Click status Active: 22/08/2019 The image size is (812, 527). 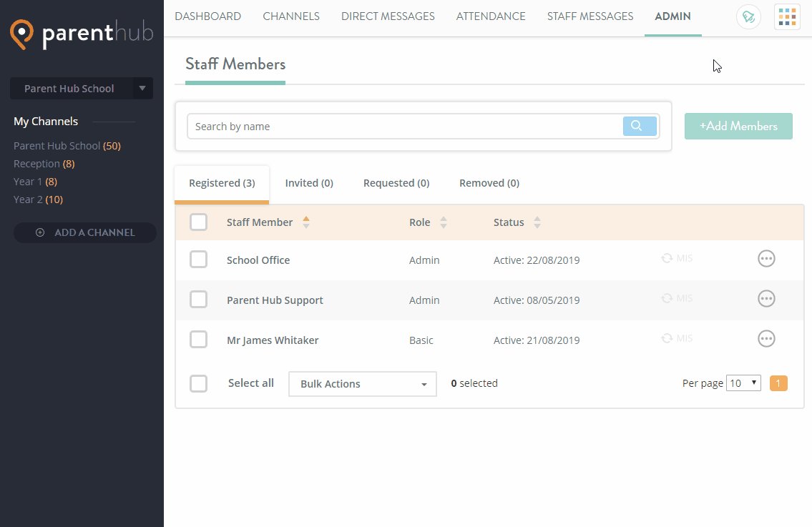pos(537,260)
